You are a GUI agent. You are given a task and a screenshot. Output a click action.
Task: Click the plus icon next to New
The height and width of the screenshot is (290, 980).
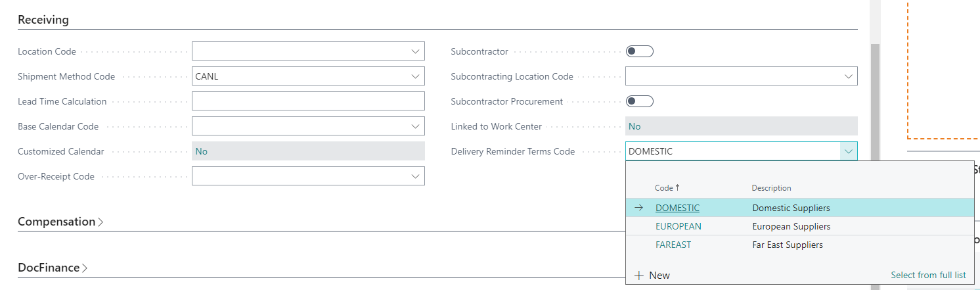coord(638,276)
